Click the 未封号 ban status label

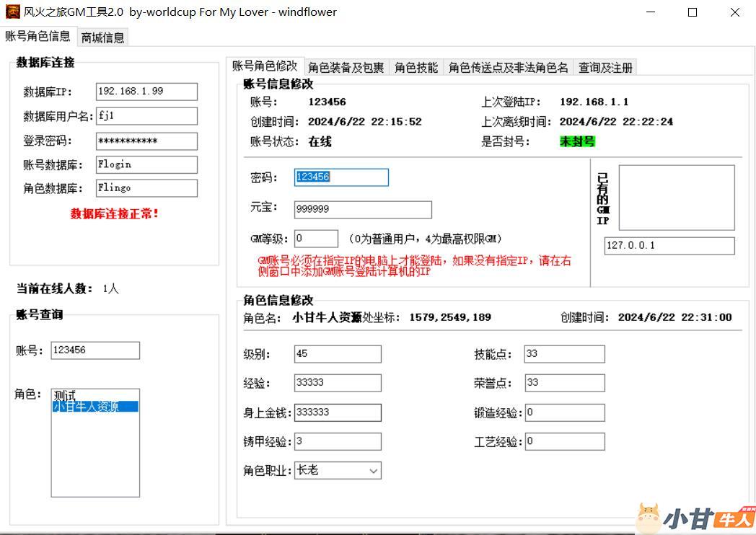tap(577, 141)
